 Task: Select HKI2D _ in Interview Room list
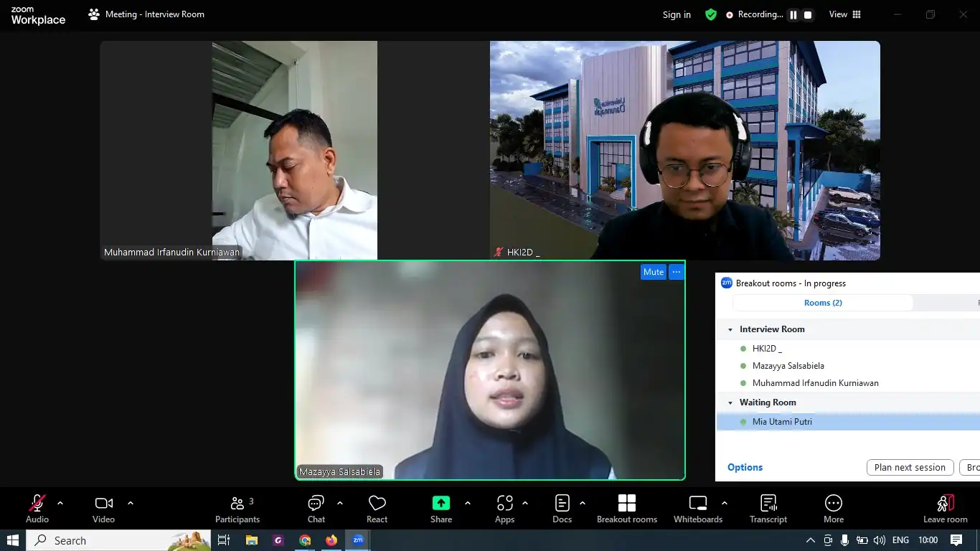[767, 349]
